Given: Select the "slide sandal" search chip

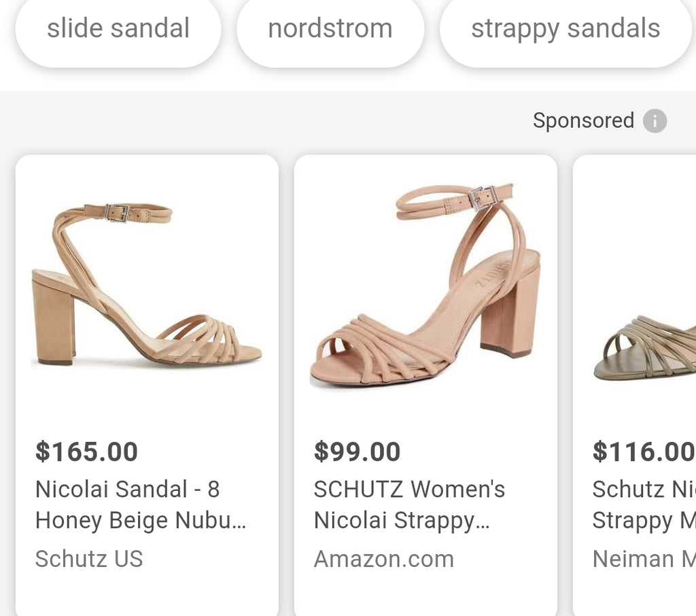Looking at the screenshot, I should click(118, 29).
